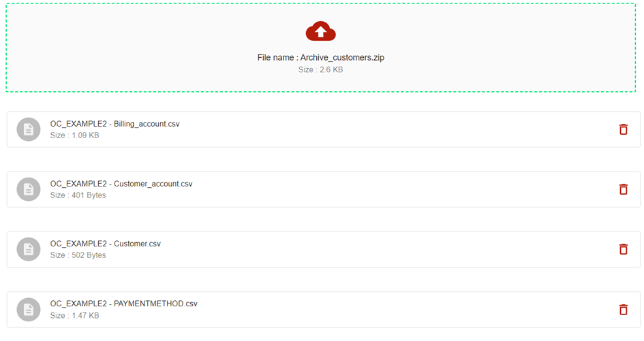Click the OC_EXAMPLE2 - Customer.csv name
644x341 pixels.
coord(105,244)
